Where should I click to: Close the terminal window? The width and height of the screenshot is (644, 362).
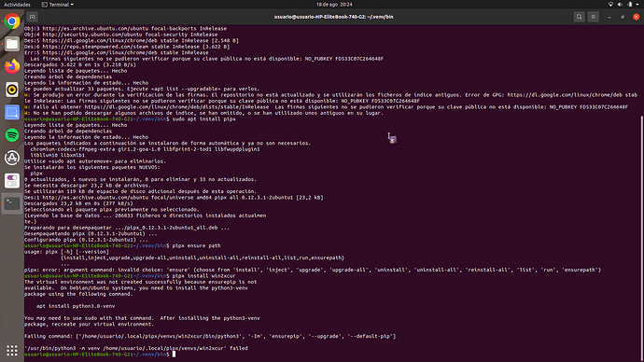coord(637,17)
